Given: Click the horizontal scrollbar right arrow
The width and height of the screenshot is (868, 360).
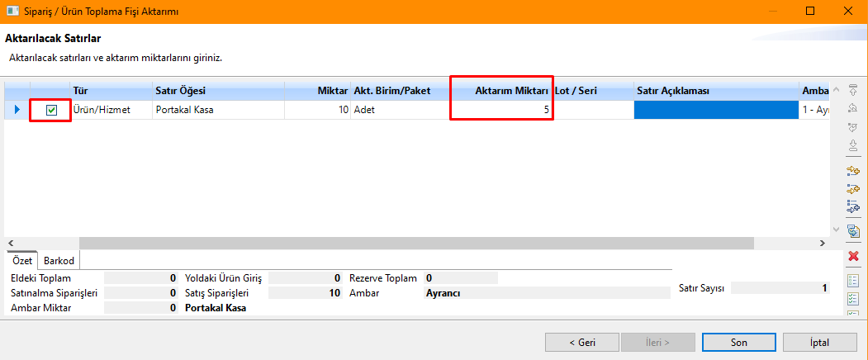Looking at the screenshot, I should click(822, 244).
